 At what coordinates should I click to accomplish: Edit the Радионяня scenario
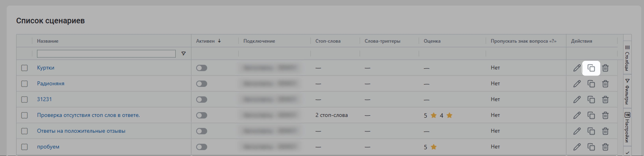coord(577,84)
